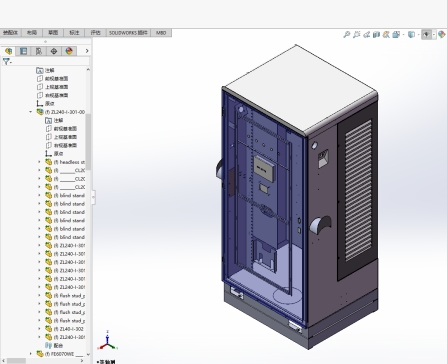The height and width of the screenshot is (364, 447).
Task: Select the top-level 右视基准面 plane
Action: [x=52, y=95]
